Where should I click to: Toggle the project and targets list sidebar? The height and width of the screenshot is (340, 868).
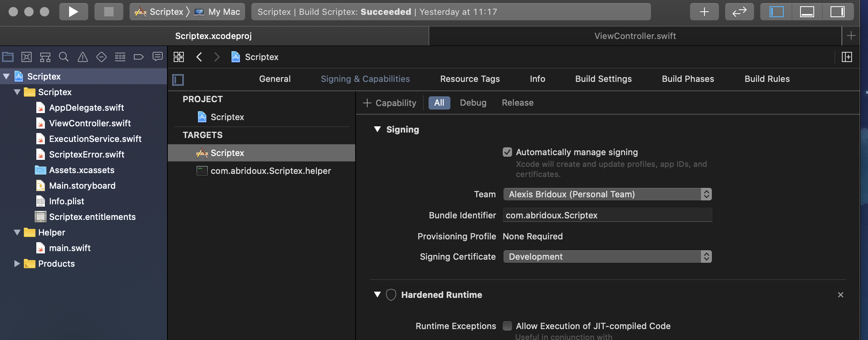pyautogui.click(x=178, y=80)
